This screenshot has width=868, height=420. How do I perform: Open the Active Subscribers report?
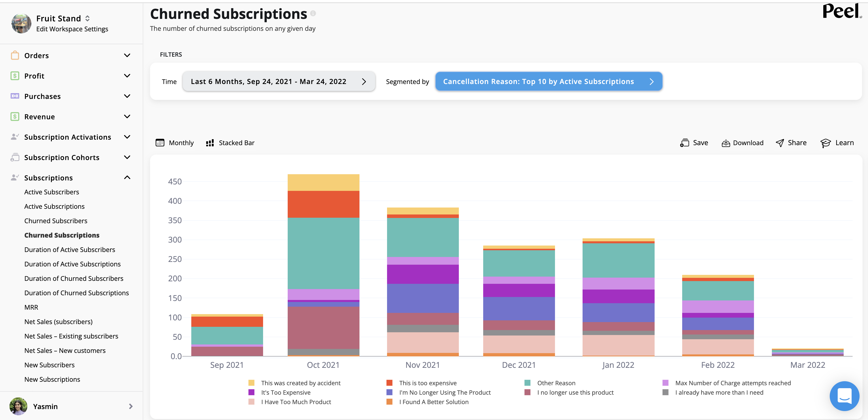coord(52,192)
